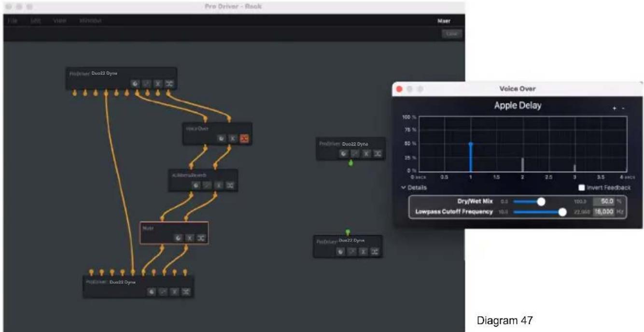Viewport: 644px width, 332px height.
Task: Select the Mute node title
Action: tap(147, 229)
